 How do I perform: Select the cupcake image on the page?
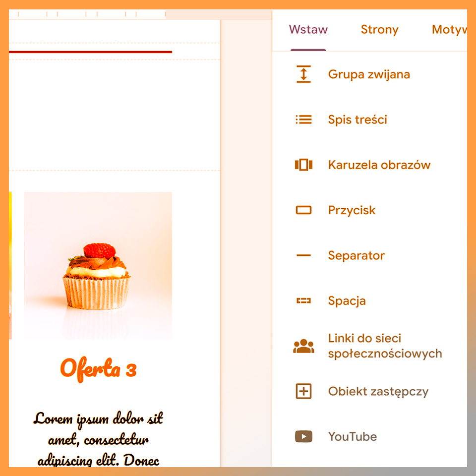[98, 265]
